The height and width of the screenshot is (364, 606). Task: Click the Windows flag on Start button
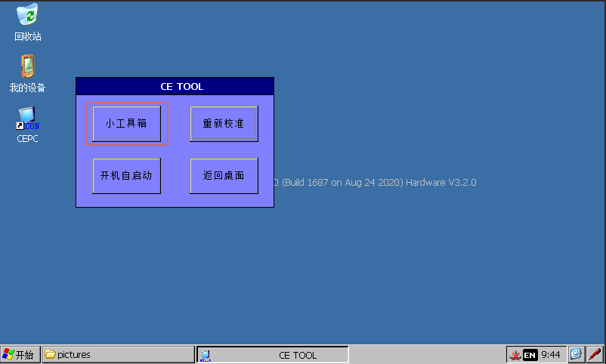[8, 355]
